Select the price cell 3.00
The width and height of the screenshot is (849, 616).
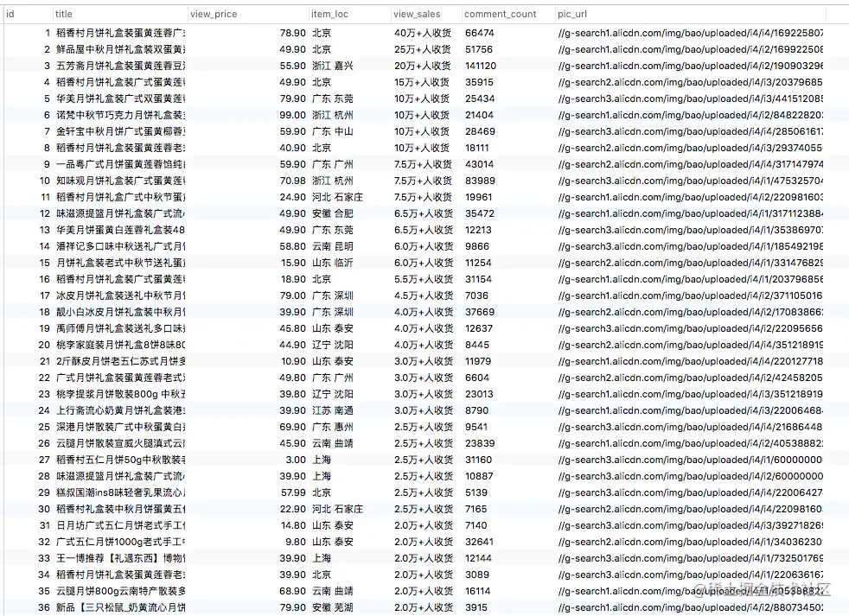point(296,460)
